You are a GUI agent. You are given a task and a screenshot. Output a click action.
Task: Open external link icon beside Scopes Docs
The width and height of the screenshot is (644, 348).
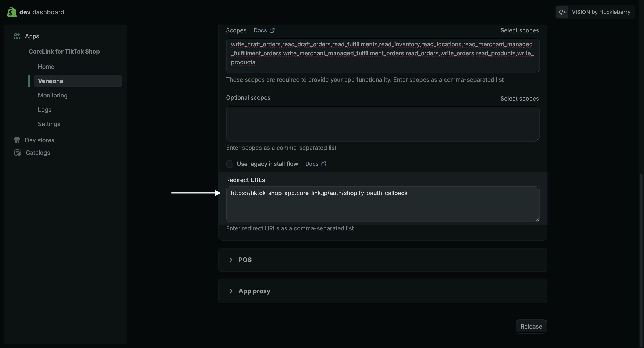click(x=272, y=30)
